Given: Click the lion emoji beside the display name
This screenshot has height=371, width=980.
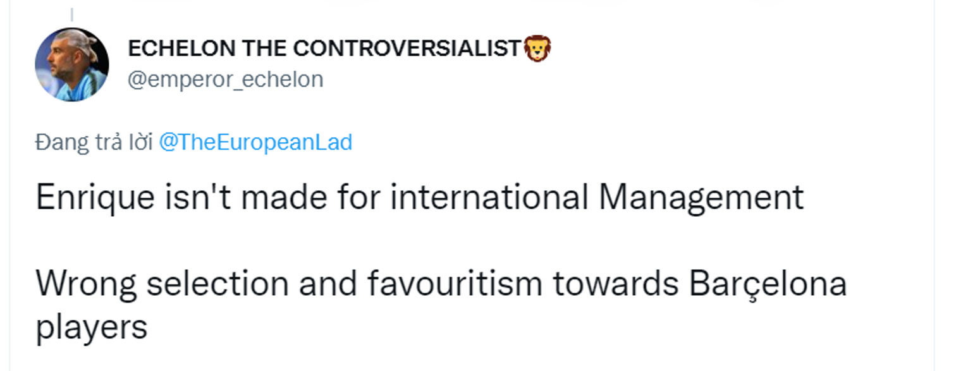Looking at the screenshot, I should (537, 49).
